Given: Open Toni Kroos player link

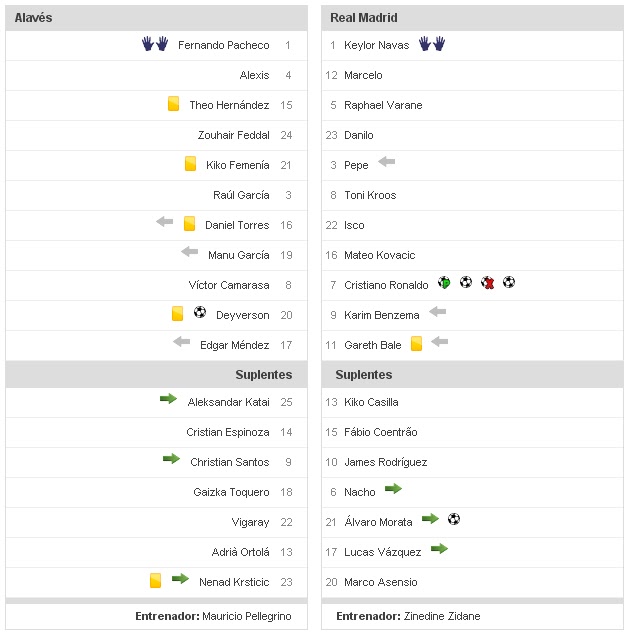Looking at the screenshot, I should coord(369,195).
